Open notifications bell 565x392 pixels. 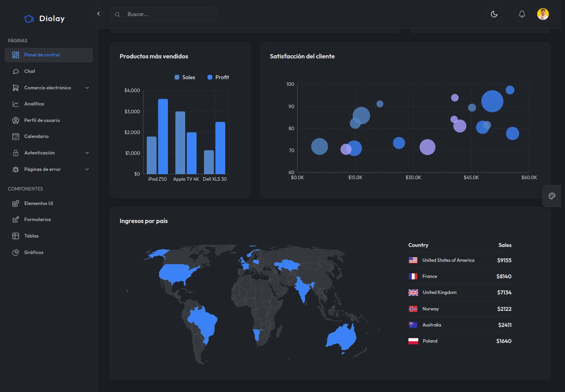pos(522,14)
